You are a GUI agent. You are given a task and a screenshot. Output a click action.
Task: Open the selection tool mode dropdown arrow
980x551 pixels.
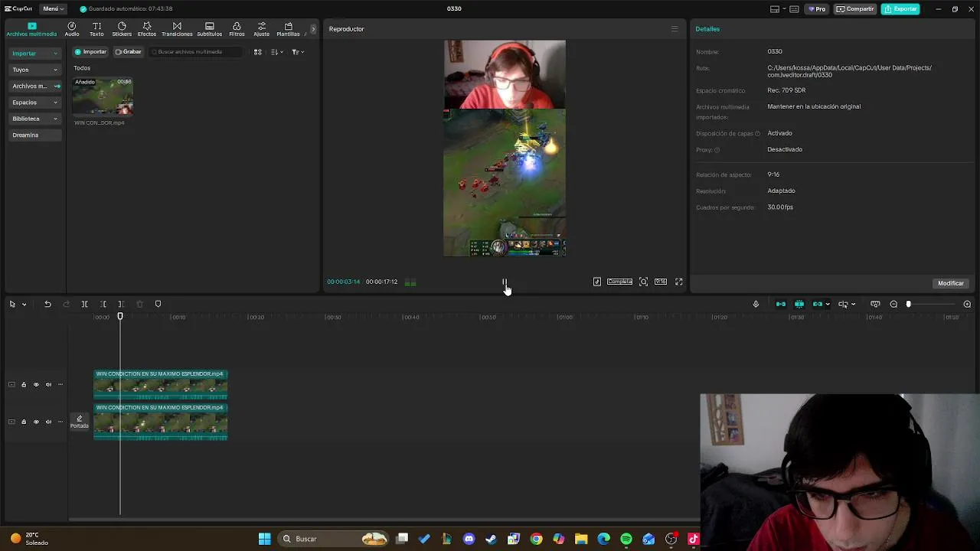(x=24, y=305)
